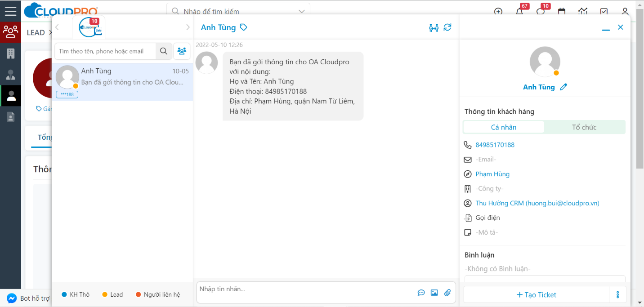Open the hamburger main menu
Screen dimensions: 644x307
tap(10, 11)
